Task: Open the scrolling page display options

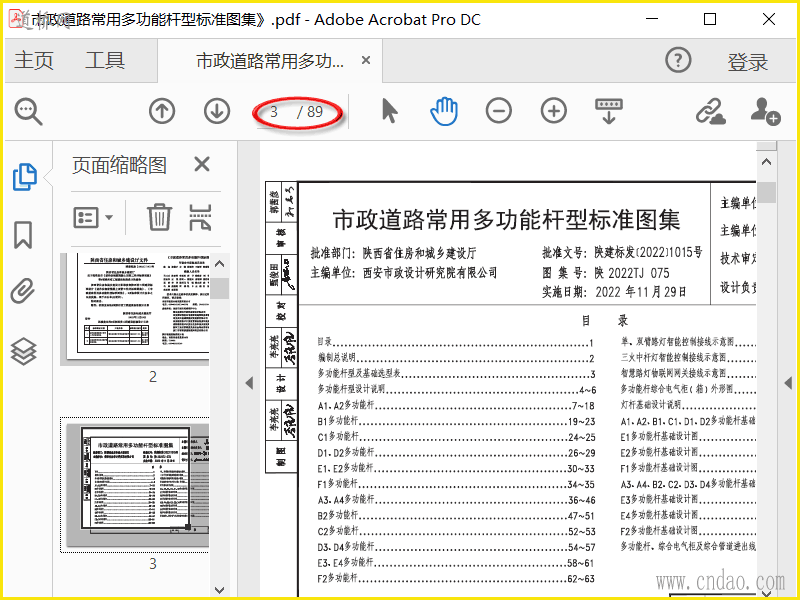Action: point(609,111)
